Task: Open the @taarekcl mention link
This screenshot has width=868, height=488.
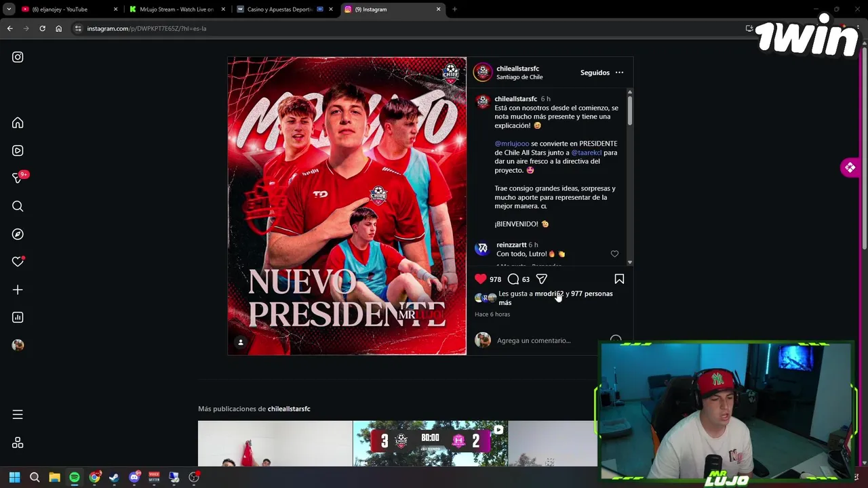Action: point(586,152)
